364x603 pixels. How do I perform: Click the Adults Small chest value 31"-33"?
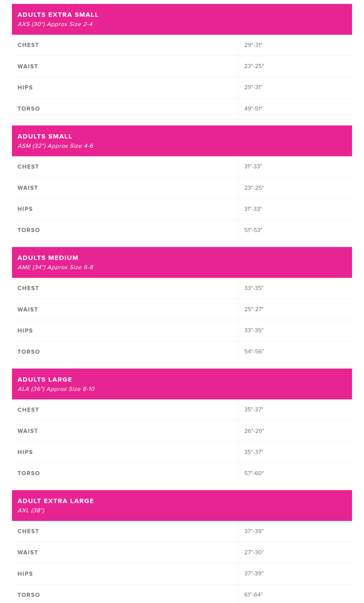[x=253, y=166]
